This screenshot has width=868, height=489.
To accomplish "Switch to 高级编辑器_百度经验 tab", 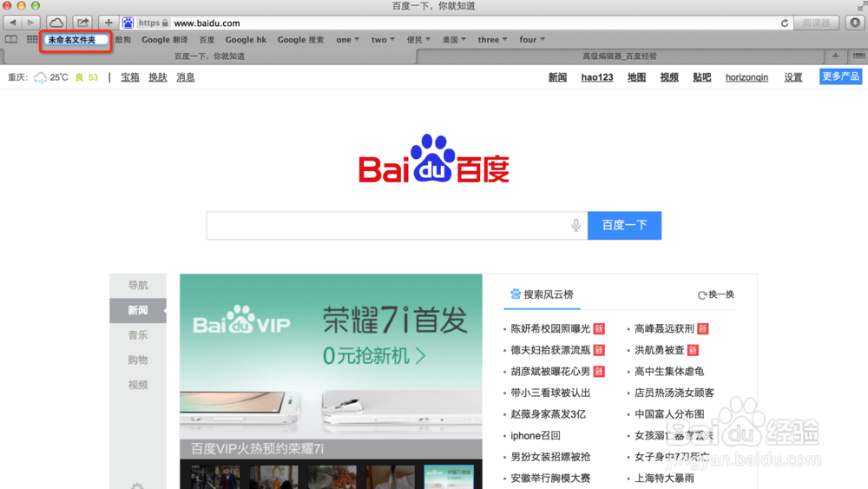I will pos(620,56).
